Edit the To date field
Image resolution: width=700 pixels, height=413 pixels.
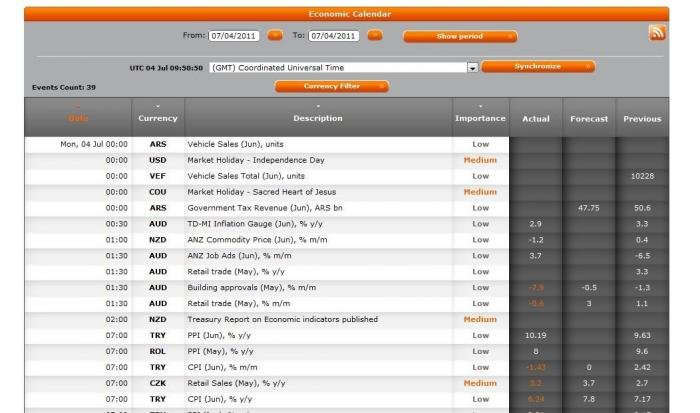[x=333, y=36]
